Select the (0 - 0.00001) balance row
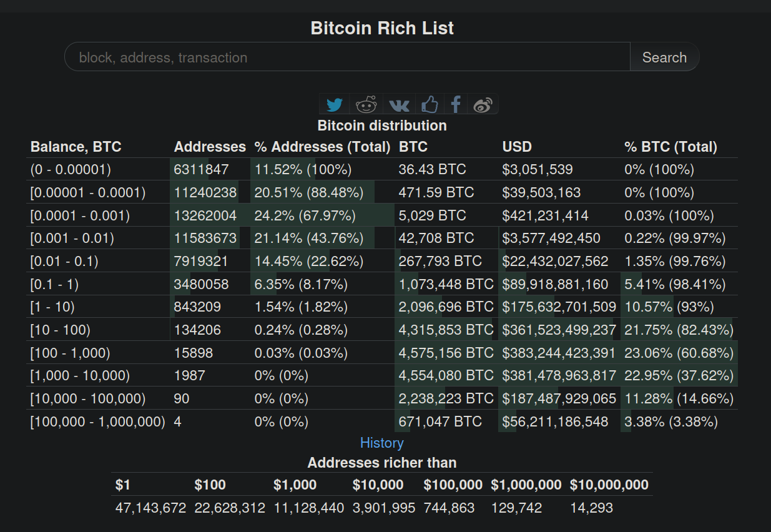The image size is (771, 532). point(381,169)
